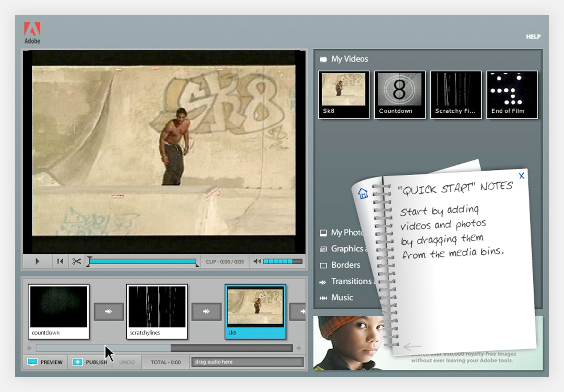Click the cyan clip trim bar
The width and height of the screenshot is (564, 392).
point(142,261)
